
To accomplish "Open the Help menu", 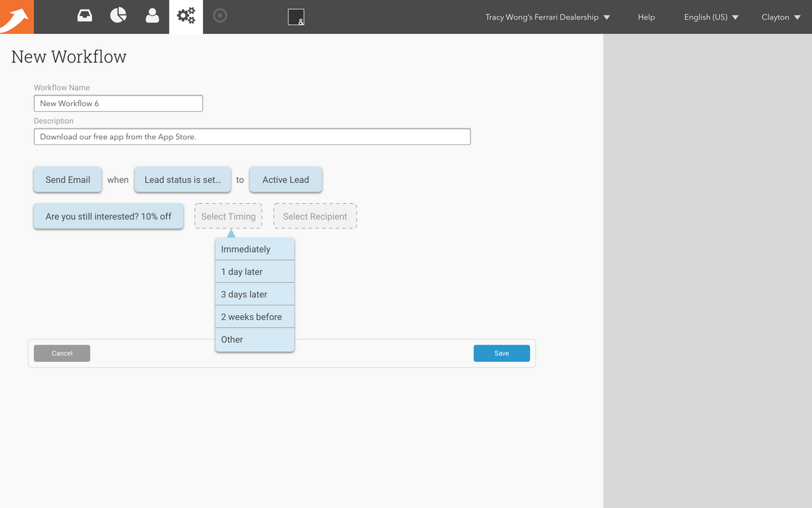I will coord(646,17).
